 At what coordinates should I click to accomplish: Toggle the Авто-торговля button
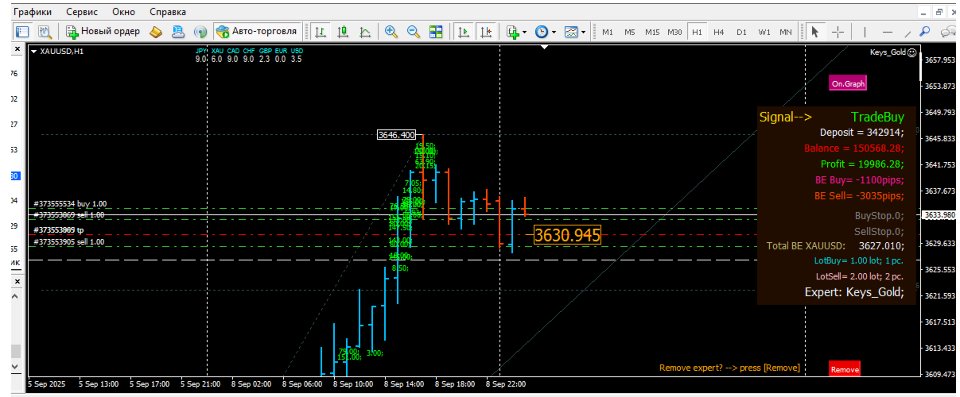[x=257, y=31]
